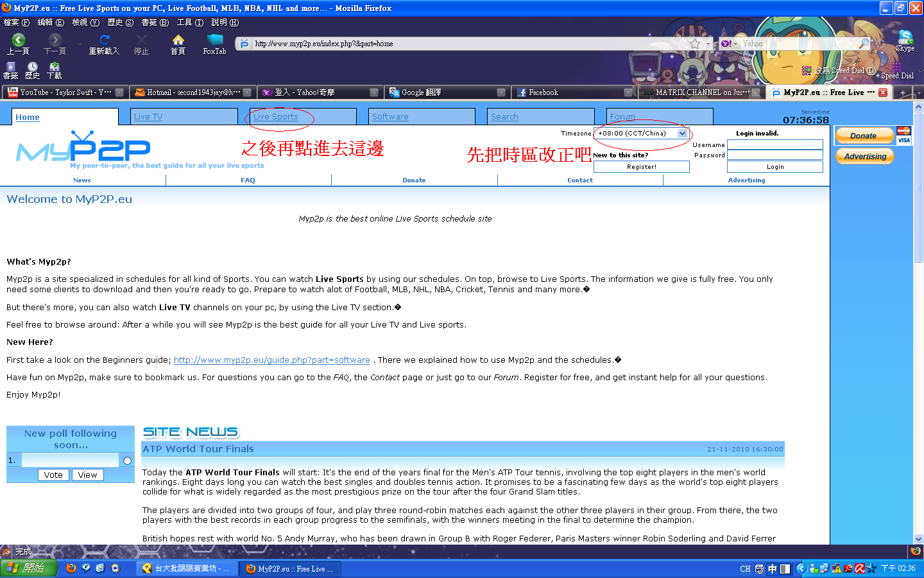Expand the back/forward history dropdown arrow
The height and width of the screenshot is (578, 924).
(x=80, y=44)
